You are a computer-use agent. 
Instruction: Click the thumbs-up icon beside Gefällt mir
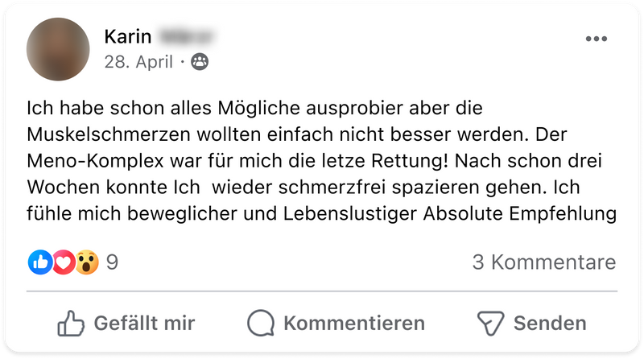click(x=72, y=324)
